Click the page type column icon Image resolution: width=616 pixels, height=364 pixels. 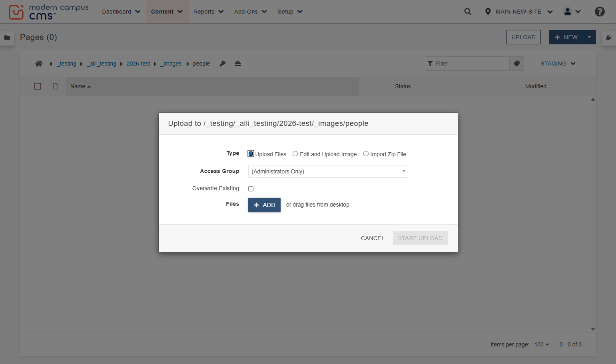pyautogui.click(x=56, y=86)
